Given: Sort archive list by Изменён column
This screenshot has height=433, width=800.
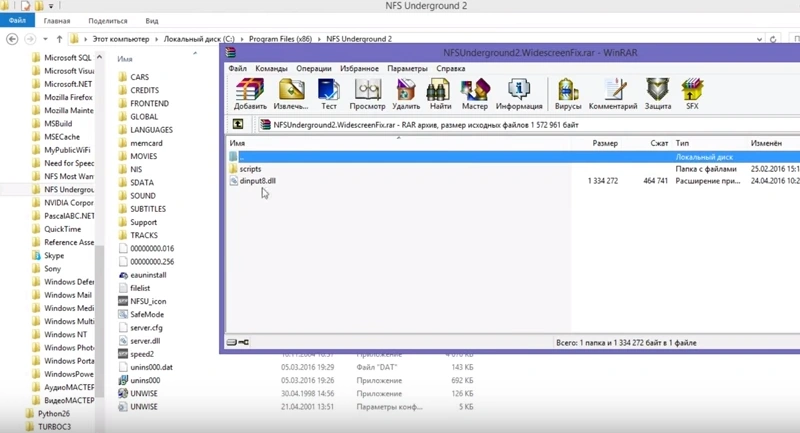Looking at the screenshot, I should tap(766, 143).
